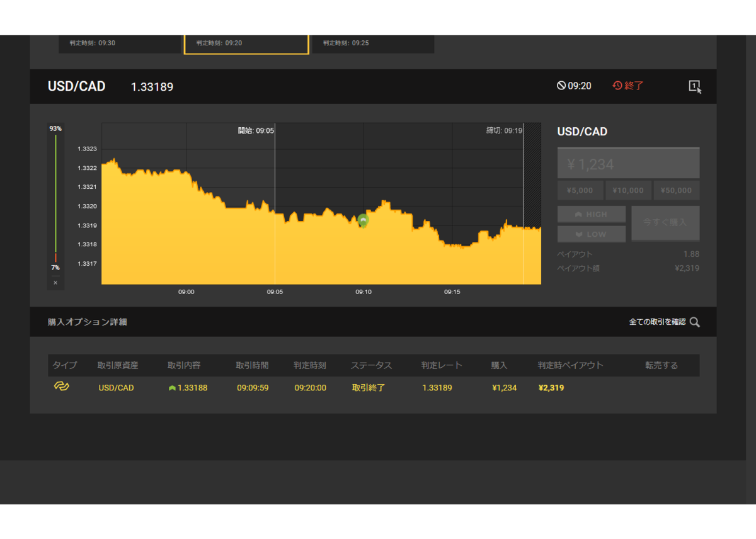Click the yellow option type icon
The image size is (756, 539).
(x=61, y=387)
